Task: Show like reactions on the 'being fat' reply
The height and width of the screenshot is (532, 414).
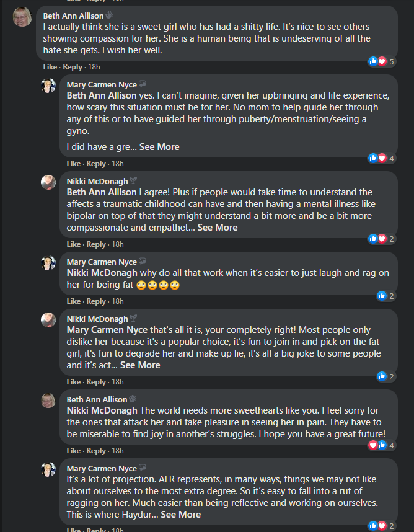Action: click(x=386, y=296)
